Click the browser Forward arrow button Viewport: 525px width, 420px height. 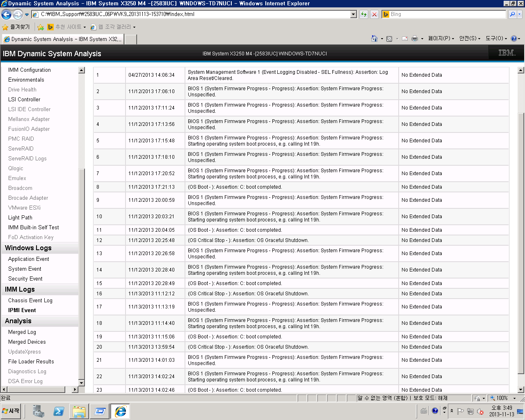tap(18, 15)
